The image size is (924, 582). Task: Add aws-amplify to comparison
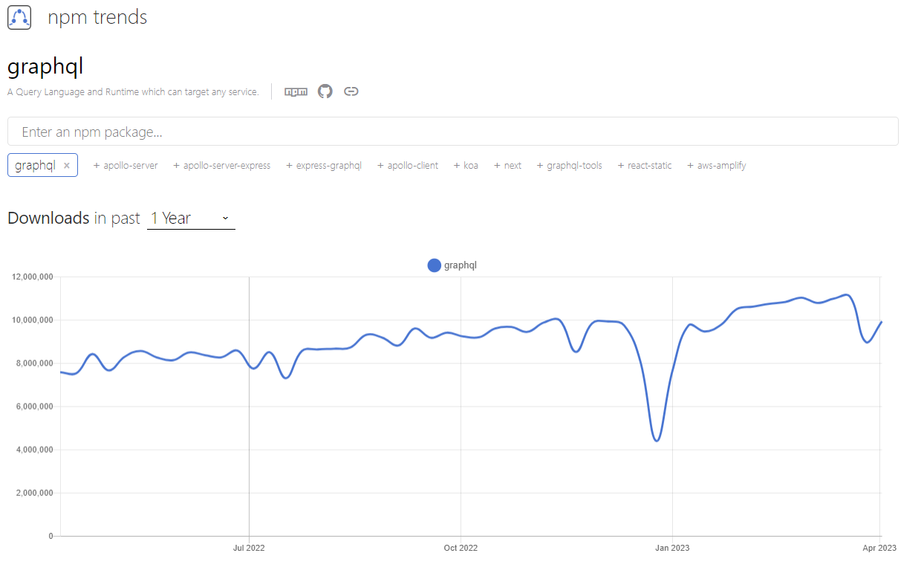(x=717, y=166)
